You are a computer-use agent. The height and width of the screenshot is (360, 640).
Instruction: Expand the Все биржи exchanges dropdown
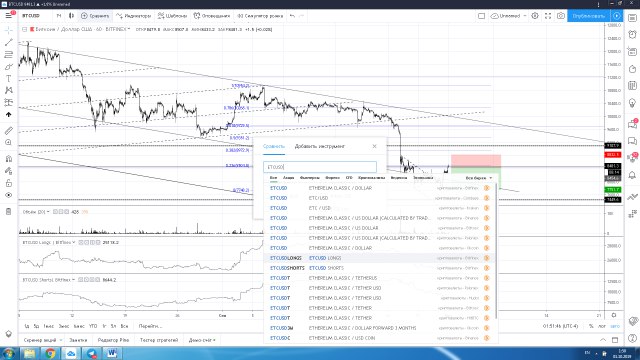[478, 178]
